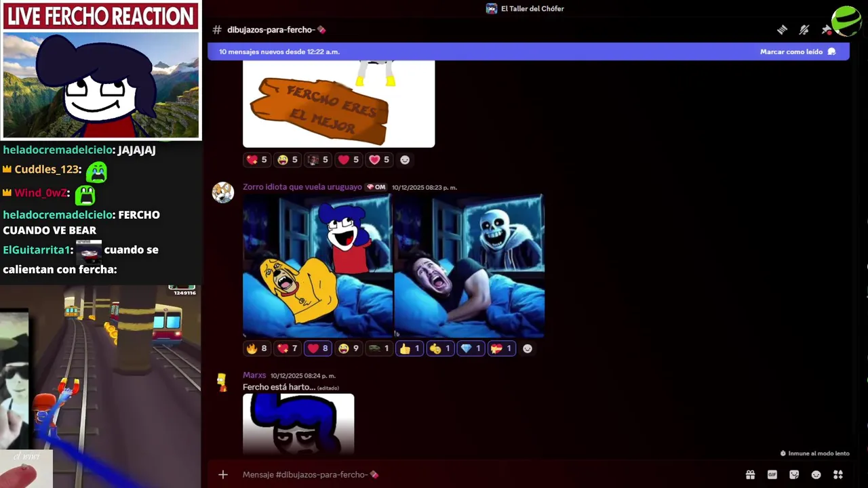This screenshot has width=868, height=488.
Task: Toggle pink heart reaction with count 5
Action: pos(379,160)
